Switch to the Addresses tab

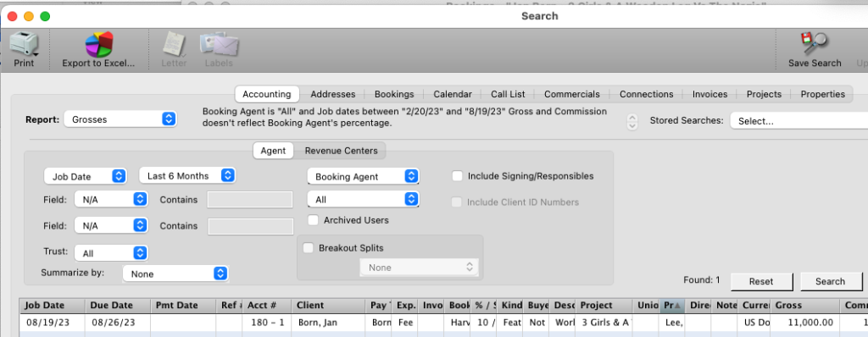pyautogui.click(x=332, y=94)
